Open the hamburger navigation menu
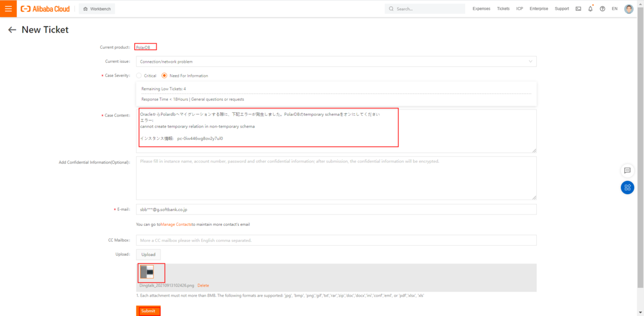This screenshot has height=316, width=644. point(9,9)
